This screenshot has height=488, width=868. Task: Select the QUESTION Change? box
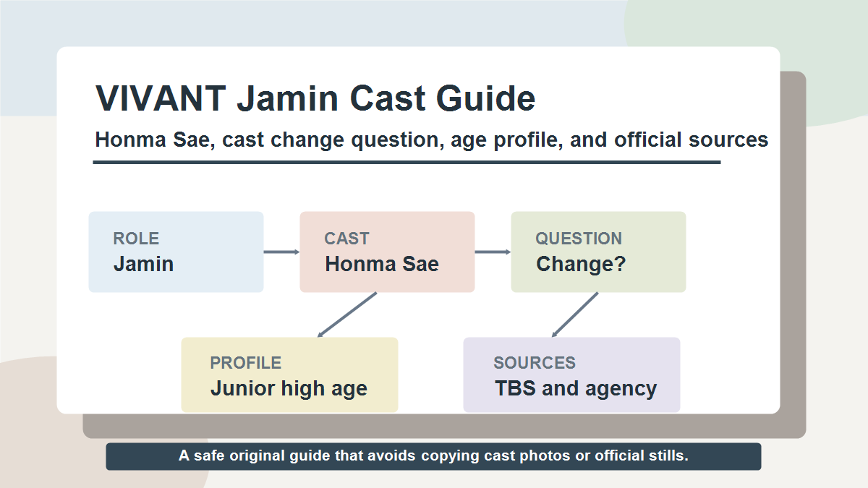(x=598, y=252)
